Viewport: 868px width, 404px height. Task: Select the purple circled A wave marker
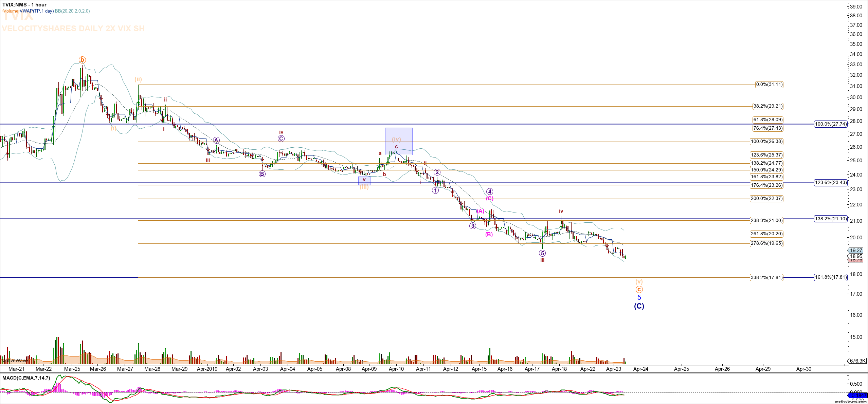[x=216, y=140]
